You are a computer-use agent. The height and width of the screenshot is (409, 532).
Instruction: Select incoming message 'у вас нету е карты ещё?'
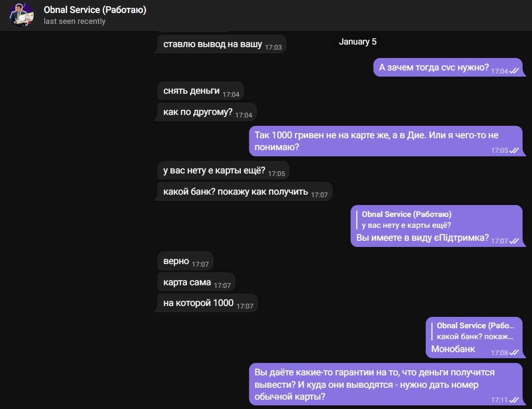(x=214, y=170)
